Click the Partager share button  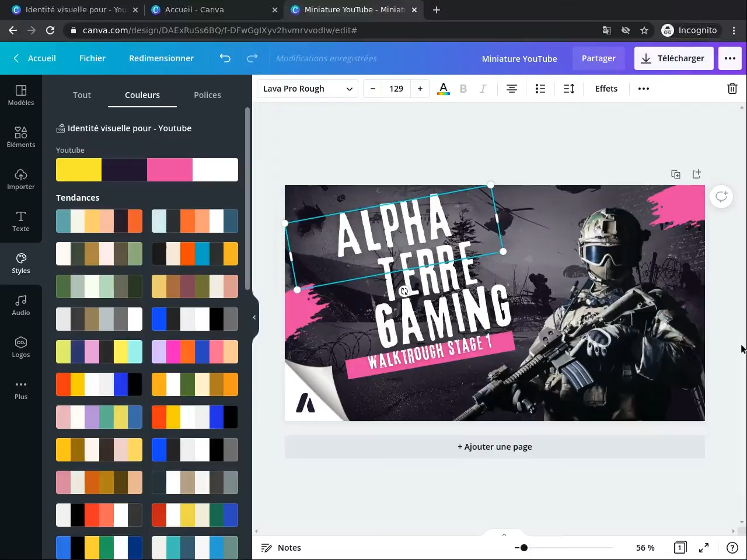pos(598,58)
